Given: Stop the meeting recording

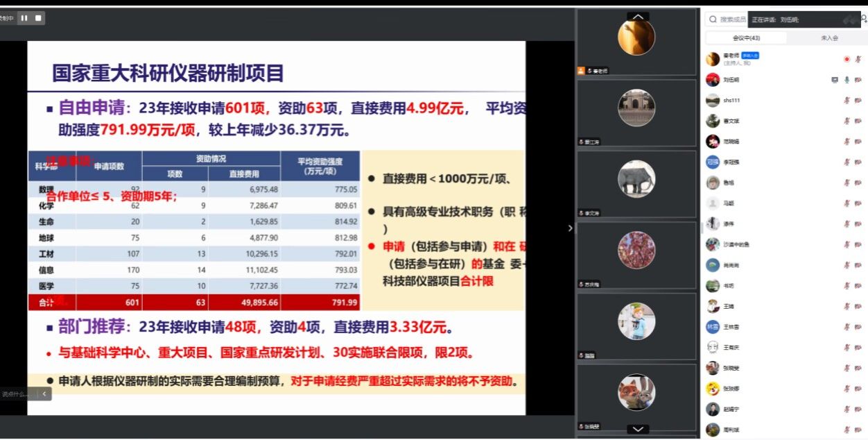Looking at the screenshot, I should coord(38,18).
